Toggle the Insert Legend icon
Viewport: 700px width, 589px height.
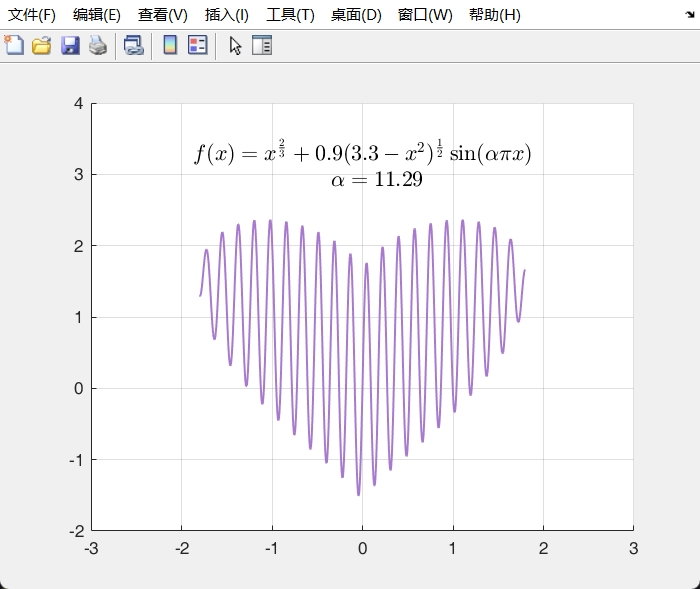pyautogui.click(x=197, y=45)
